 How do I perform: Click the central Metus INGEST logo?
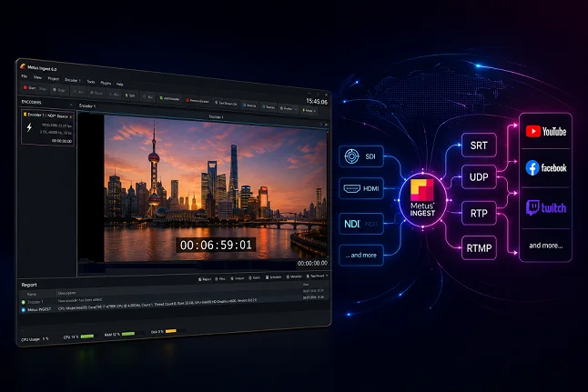click(422, 199)
